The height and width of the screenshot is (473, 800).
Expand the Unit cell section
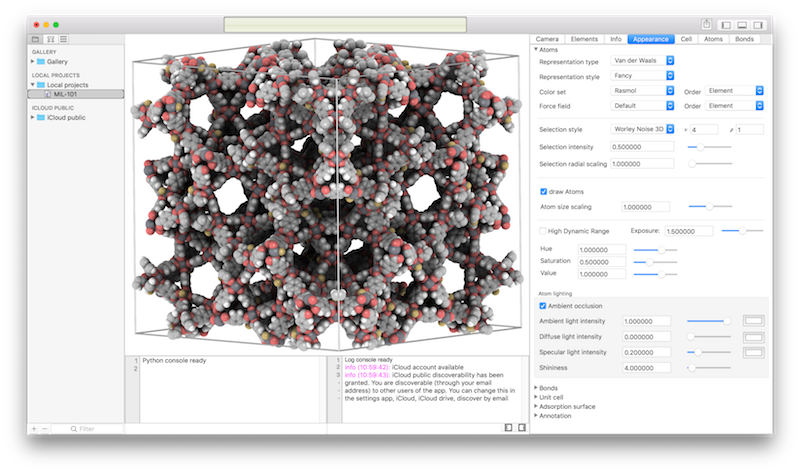[536, 396]
